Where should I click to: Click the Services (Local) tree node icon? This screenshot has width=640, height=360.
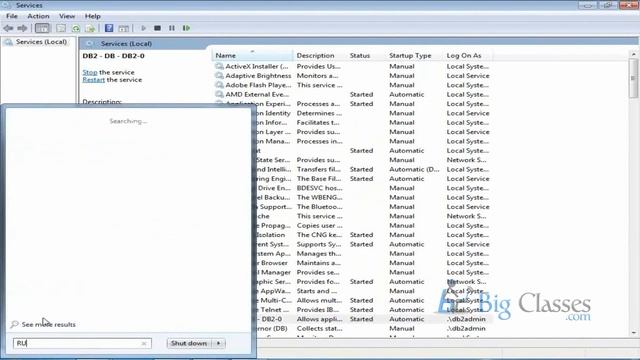(x=9, y=42)
